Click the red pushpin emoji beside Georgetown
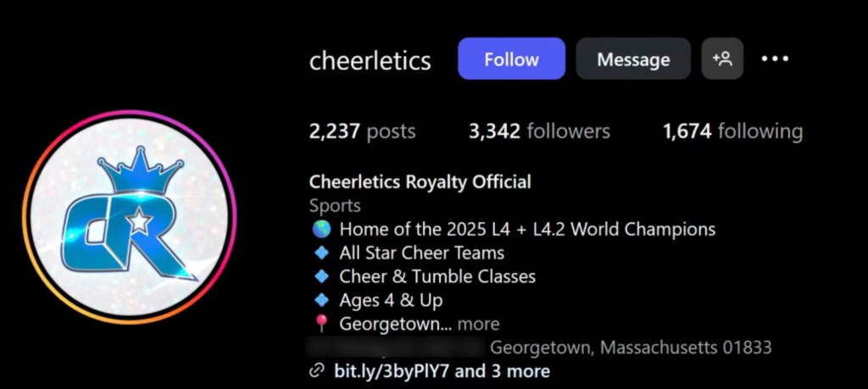Image resolution: width=868 pixels, height=389 pixels. 320,324
